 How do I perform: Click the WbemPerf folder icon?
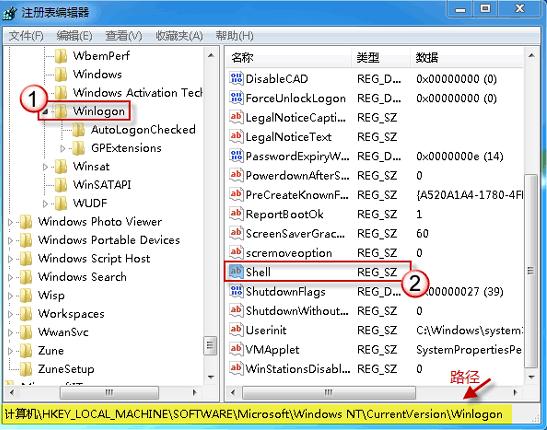[61, 55]
